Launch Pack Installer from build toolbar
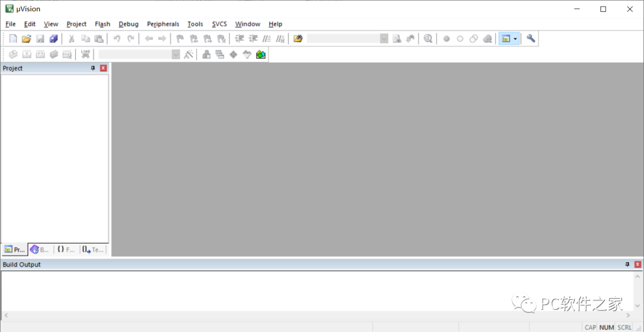Screen dimensions: 644x332 click(x=261, y=54)
